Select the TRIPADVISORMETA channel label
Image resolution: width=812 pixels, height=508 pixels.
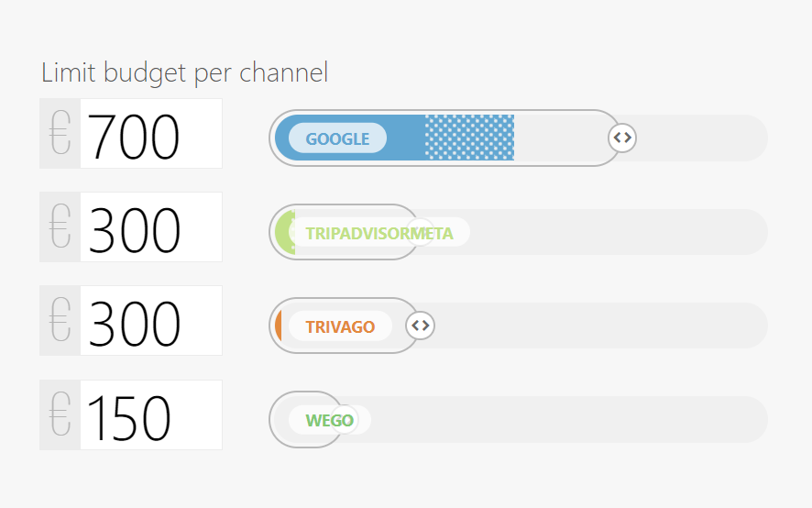(x=379, y=233)
